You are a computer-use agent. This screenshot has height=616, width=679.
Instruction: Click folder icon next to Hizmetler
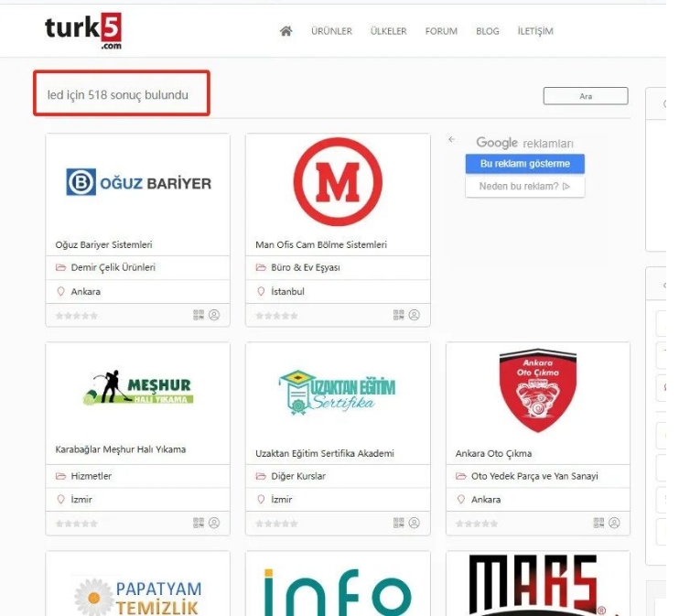(x=60, y=476)
